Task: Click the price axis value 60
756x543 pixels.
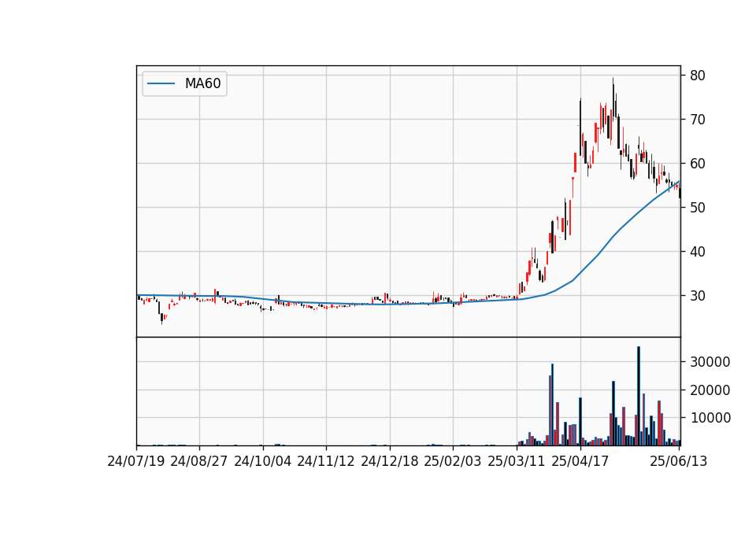Action: [697, 164]
